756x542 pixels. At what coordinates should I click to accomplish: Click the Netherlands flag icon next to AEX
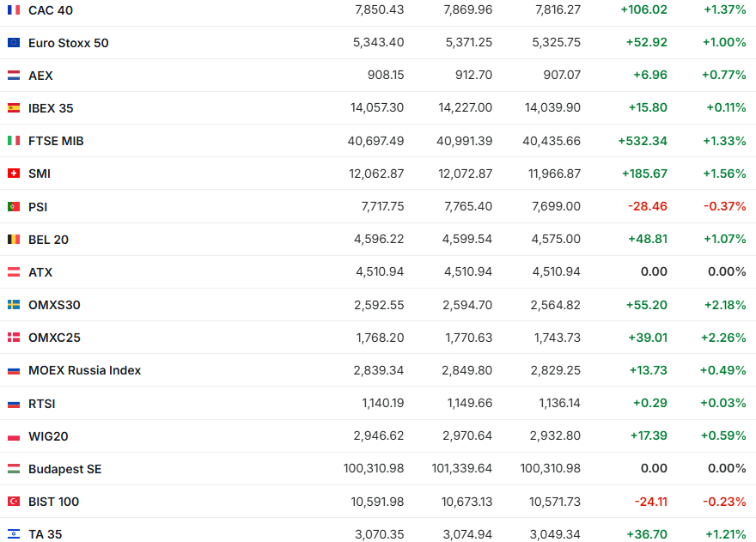(14, 76)
